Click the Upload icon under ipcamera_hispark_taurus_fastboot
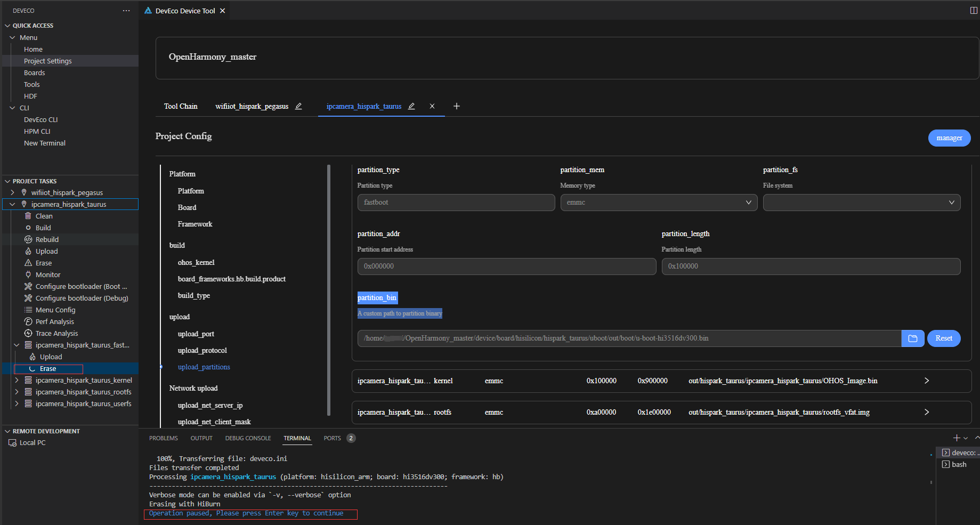Screen dimensions: 980x525 [33, 357]
